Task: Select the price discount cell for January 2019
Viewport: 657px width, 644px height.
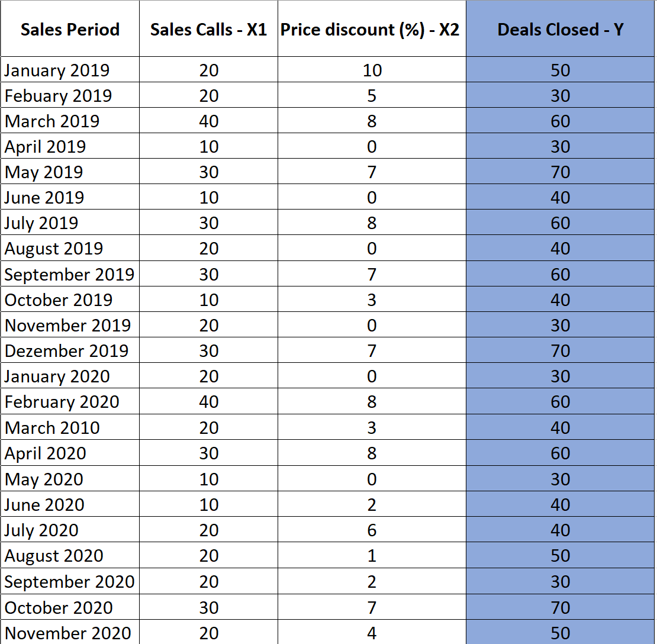Action: click(372, 70)
